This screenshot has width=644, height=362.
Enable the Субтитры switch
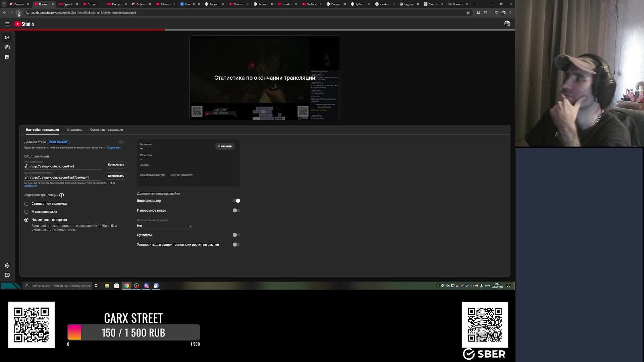(x=236, y=235)
